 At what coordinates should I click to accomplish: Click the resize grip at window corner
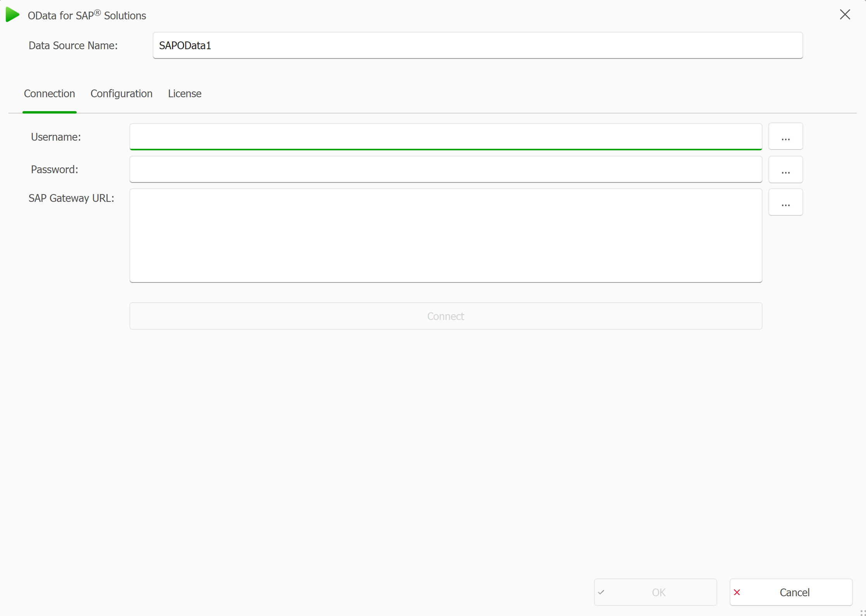tap(863, 613)
